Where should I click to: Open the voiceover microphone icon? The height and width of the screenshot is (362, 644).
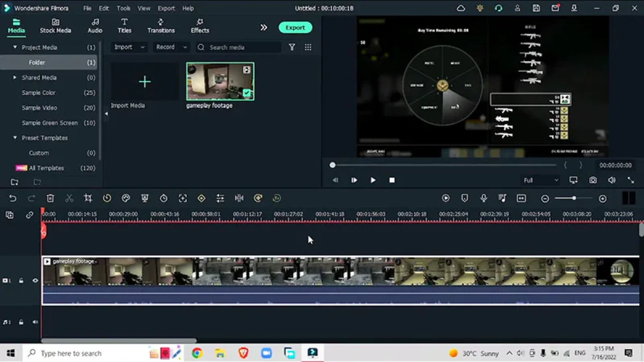click(x=484, y=198)
